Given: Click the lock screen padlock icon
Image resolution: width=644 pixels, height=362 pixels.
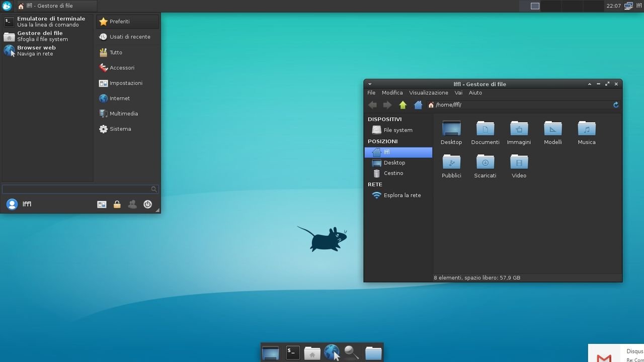Looking at the screenshot, I should (x=117, y=204).
